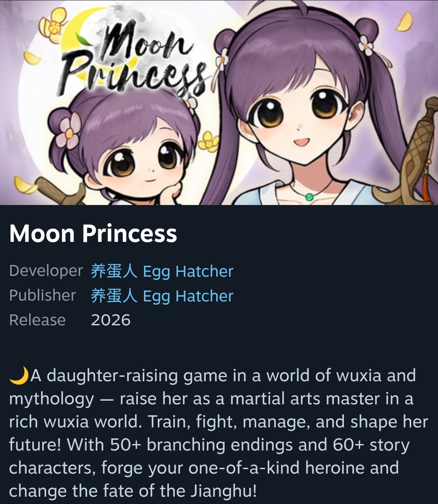Viewport: 438px width, 504px height.
Task: Click the Moon Princess title heading
Action: click(x=93, y=233)
